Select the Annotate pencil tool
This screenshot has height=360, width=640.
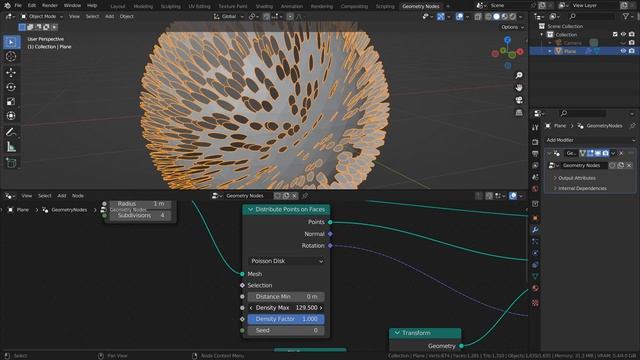click(x=11, y=132)
